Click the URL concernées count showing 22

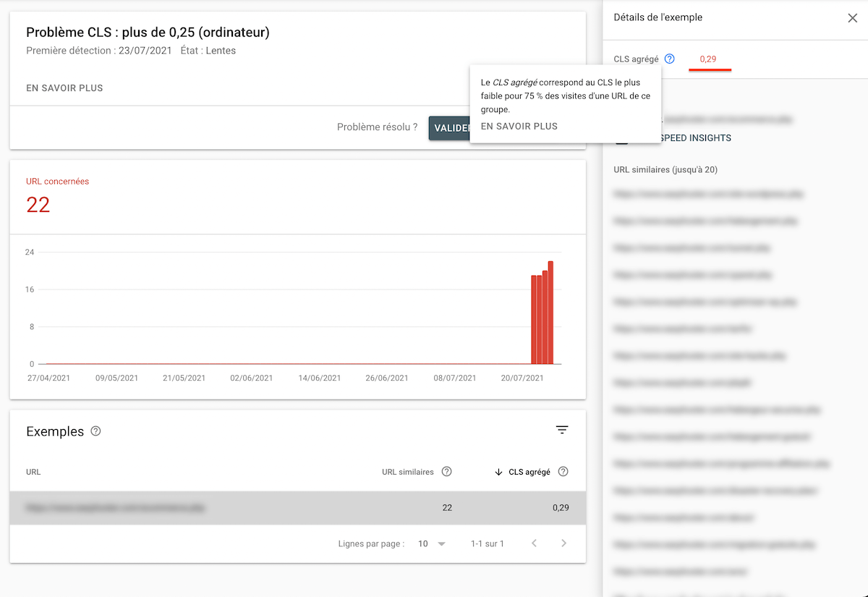(x=37, y=205)
